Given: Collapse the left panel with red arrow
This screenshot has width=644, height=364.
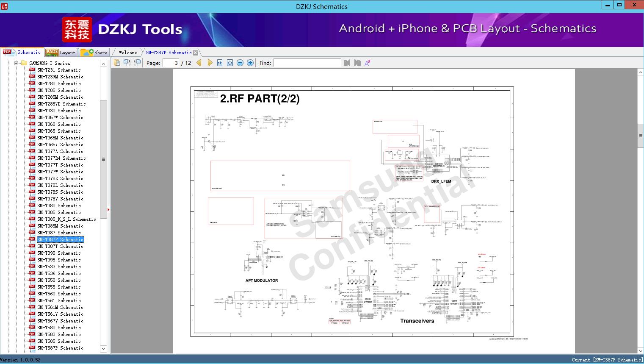Looking at the screenshot, I should coord(108,209).
